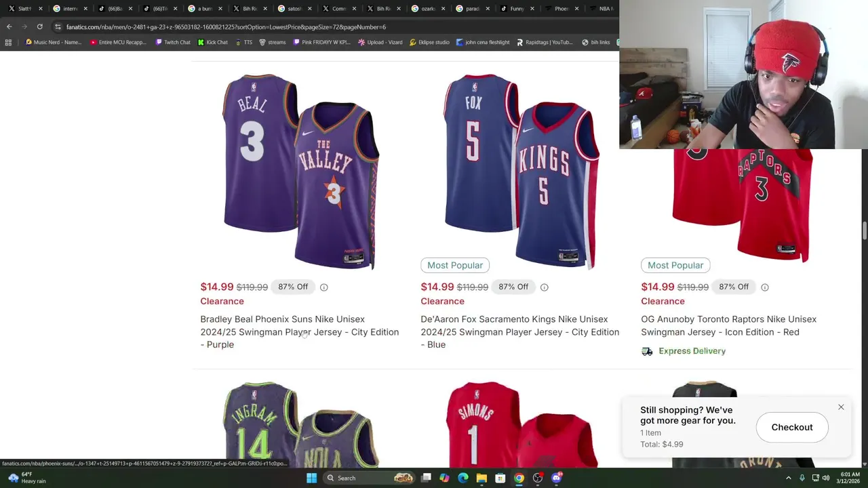Viewport: 868px width, 488px height.
Task: Open Microsoft Edge from the taskbar
Action: 463,478
